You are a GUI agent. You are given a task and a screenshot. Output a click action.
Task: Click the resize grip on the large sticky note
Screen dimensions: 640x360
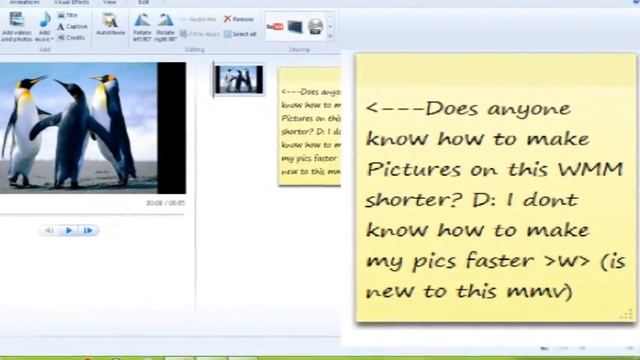click(627, 314)
